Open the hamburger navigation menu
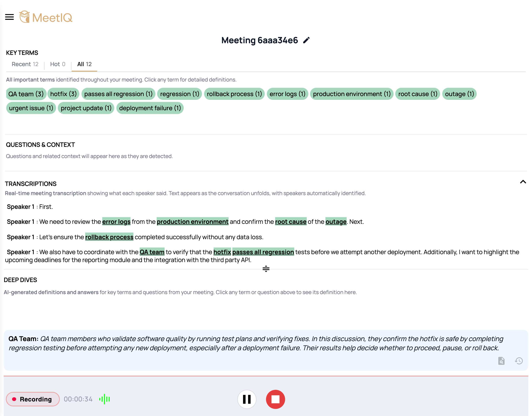This screenshot has width=532, height=416. [x=10, y=17]
